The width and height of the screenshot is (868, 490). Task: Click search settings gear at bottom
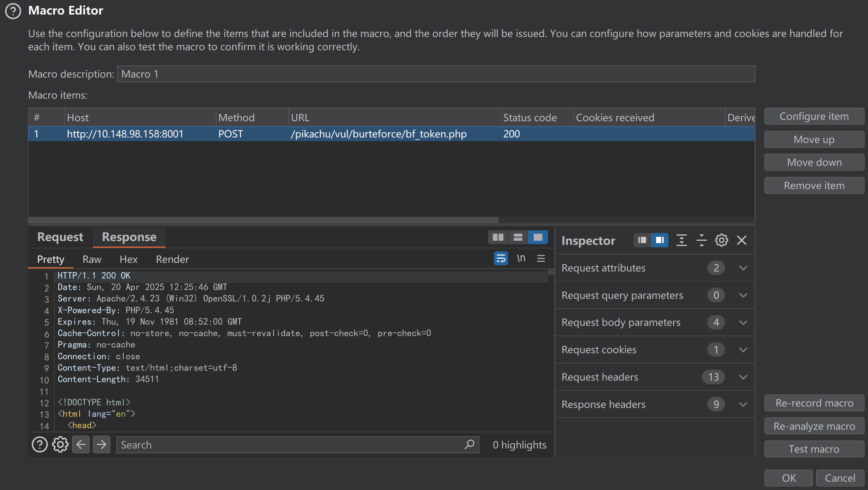(60, 445)
